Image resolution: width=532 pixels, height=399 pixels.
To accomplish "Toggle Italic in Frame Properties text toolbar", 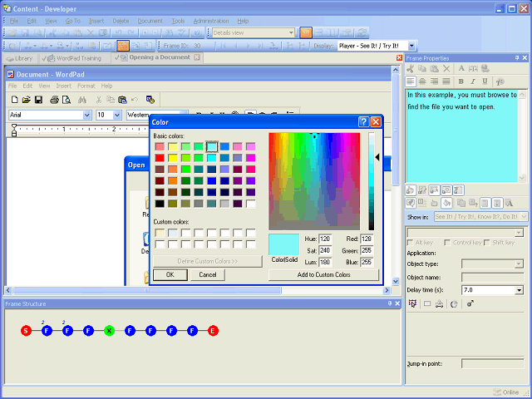I will point(473,81).
